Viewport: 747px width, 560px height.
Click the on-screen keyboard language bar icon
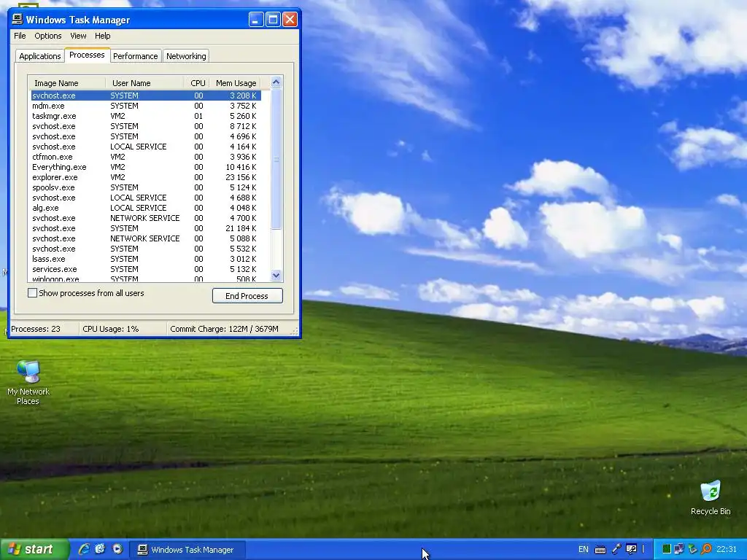point(600,550)
